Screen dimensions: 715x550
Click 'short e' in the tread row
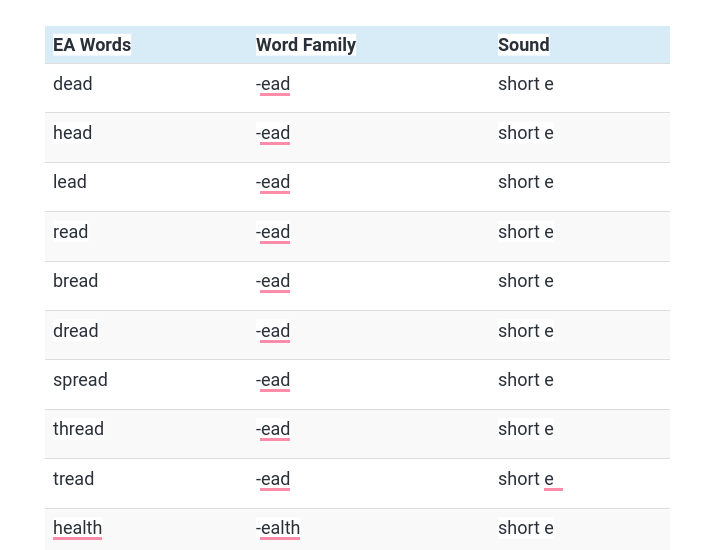tap(526, 479)
